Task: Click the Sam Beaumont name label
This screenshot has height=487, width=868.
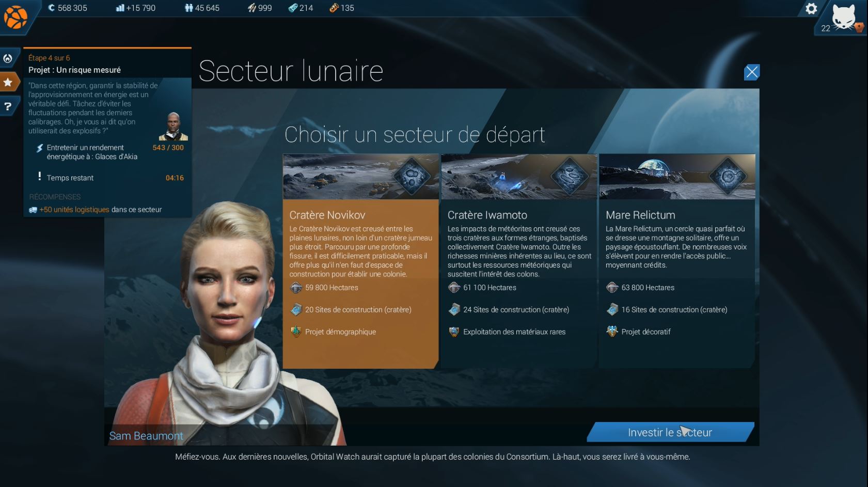Action: pyautogui.click(x=146, y=436)
